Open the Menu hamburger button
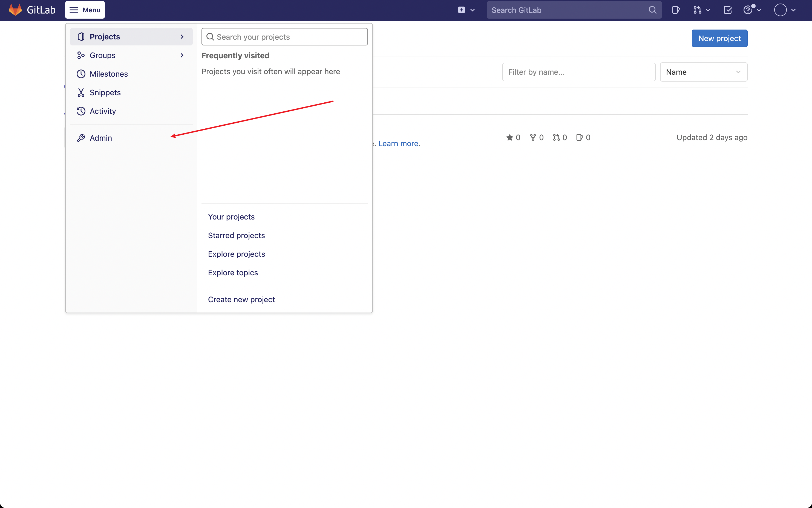 tap(85, 10)
